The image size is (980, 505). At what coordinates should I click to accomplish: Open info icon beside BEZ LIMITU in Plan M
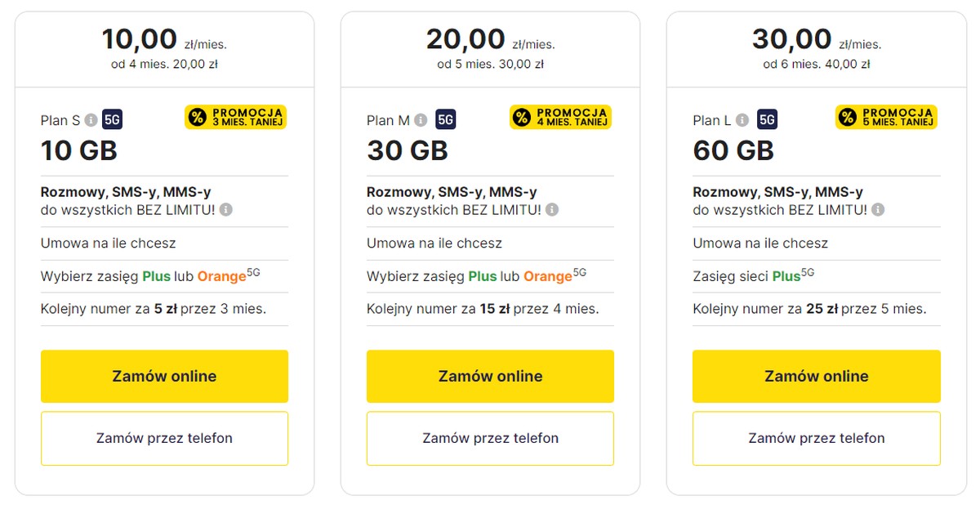coord(552,210)
